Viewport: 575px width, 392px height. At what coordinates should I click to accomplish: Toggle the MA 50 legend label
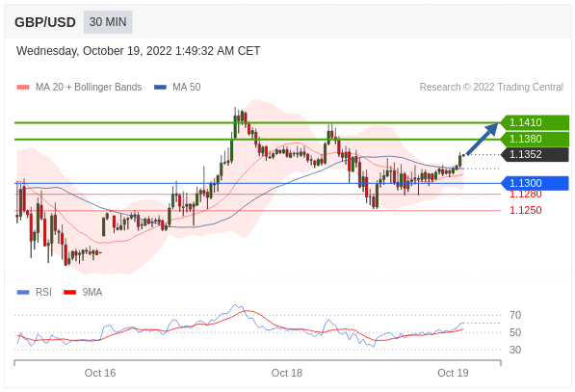187,87
